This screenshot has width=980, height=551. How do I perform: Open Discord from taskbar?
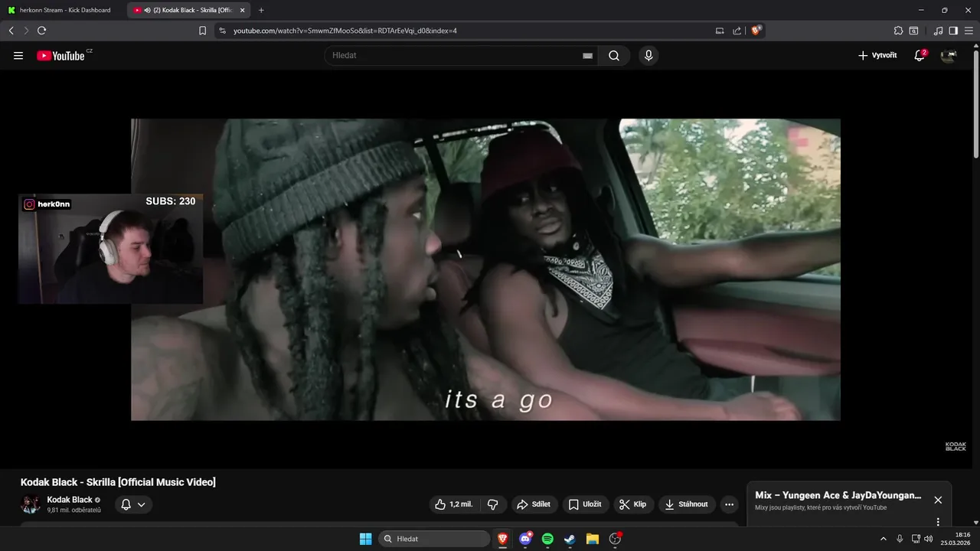(x=525, y=539)
